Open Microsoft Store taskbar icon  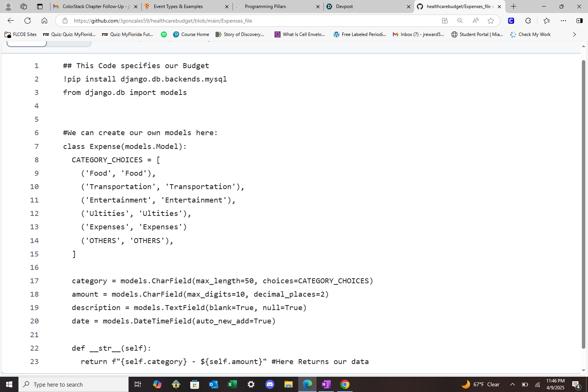[194, 384]
